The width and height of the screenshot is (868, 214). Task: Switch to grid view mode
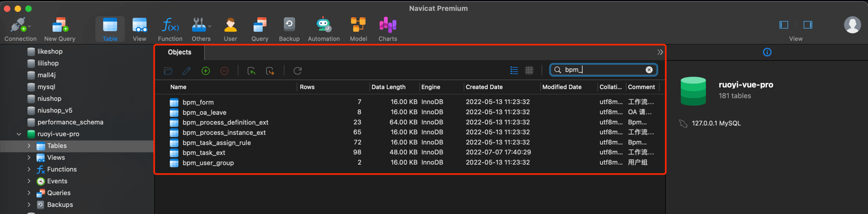pos(530,70)
